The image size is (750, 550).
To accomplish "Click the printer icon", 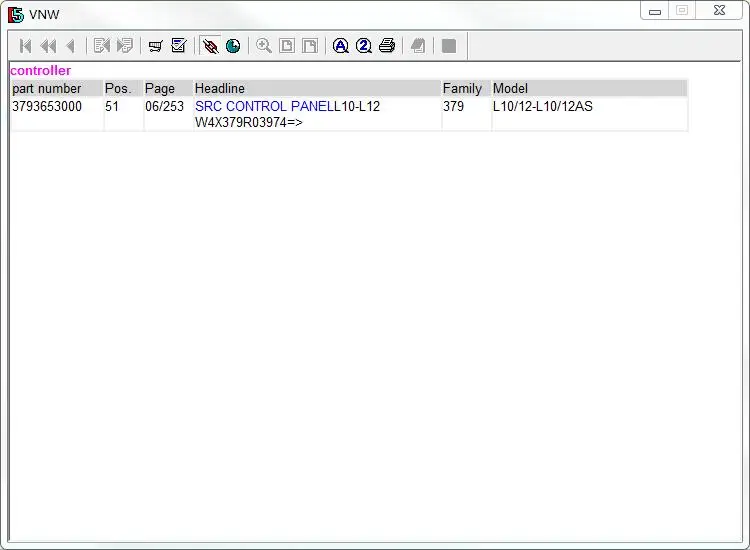I will (x=387, y=46).
